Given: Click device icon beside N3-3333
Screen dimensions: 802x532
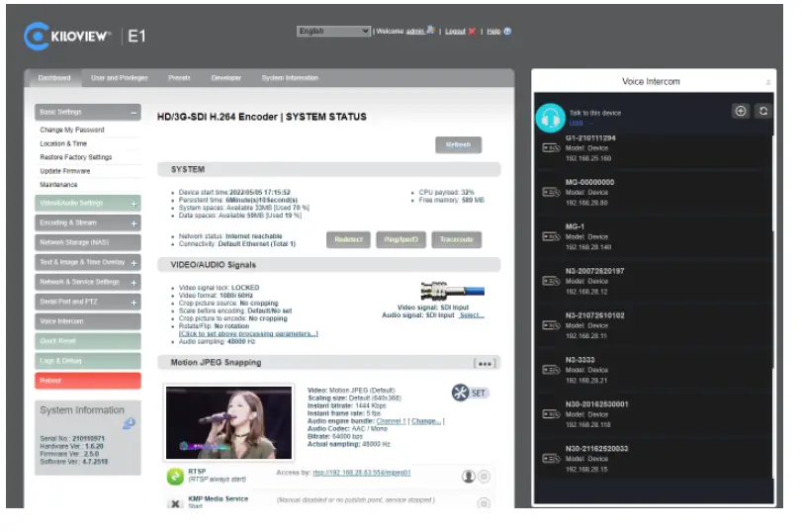Looking at the screenshot, I should (551, 370).
